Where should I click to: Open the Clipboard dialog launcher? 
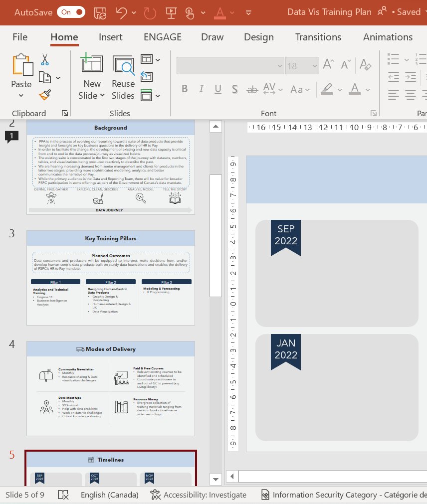65,113
